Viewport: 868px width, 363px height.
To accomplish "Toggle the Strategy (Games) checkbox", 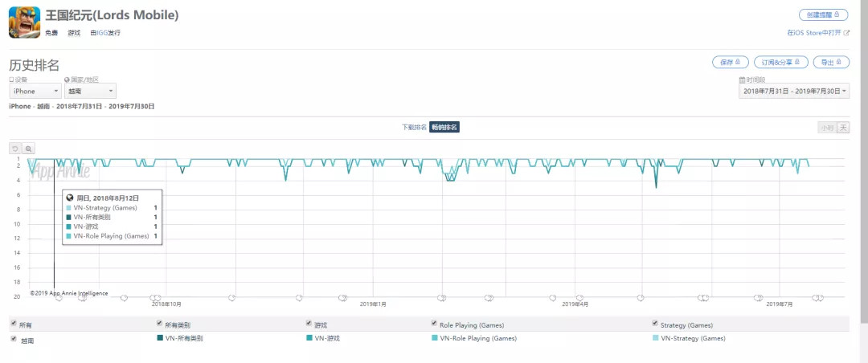I will click(655, 324).
